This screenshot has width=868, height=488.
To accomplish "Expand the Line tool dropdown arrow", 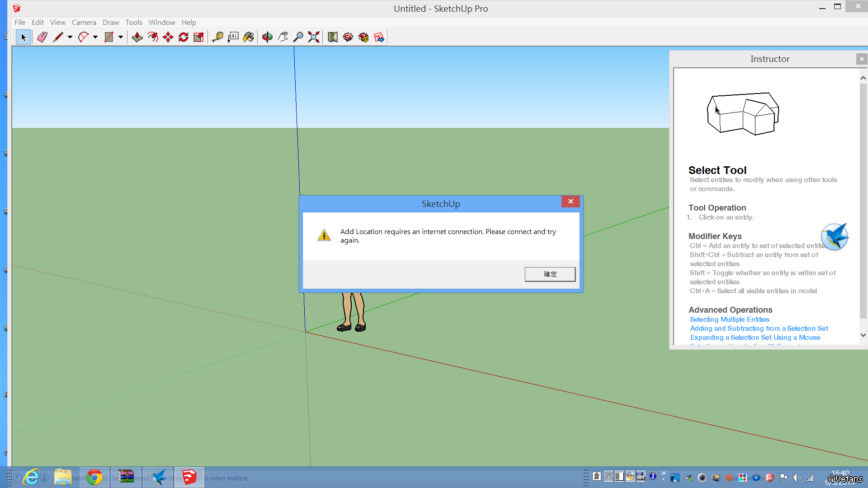I will coord(70,37).
